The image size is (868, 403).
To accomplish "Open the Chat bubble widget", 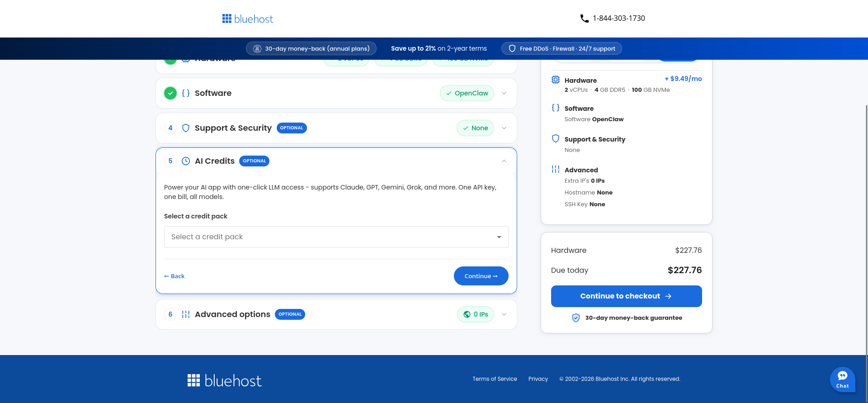I will (843, 379).
